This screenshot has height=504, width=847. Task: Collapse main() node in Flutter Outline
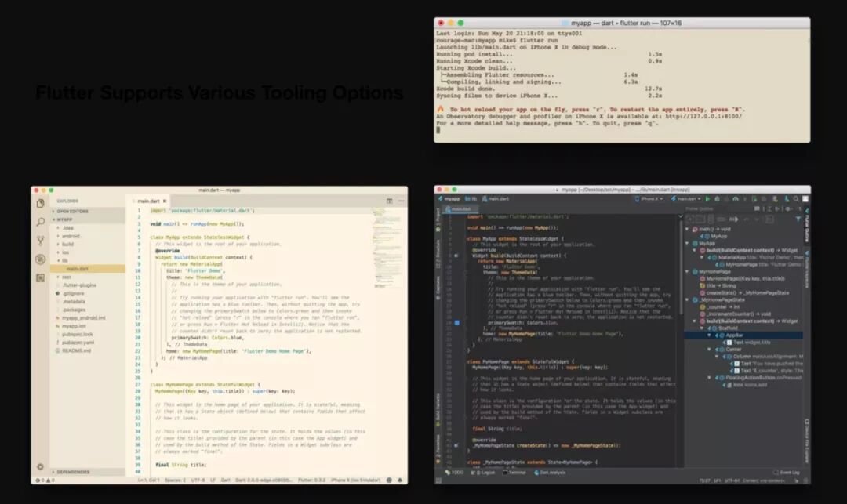[687, 229]
